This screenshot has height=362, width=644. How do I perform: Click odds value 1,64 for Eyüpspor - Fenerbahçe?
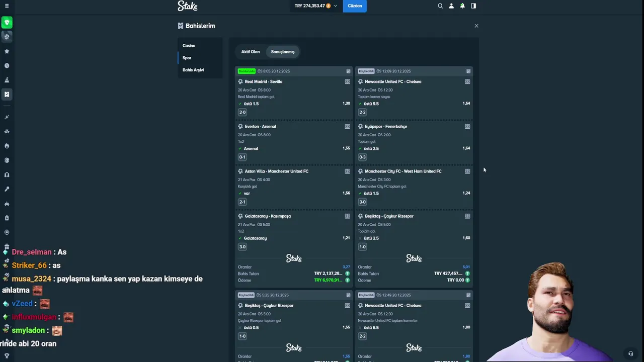click(x=466, y=148)
